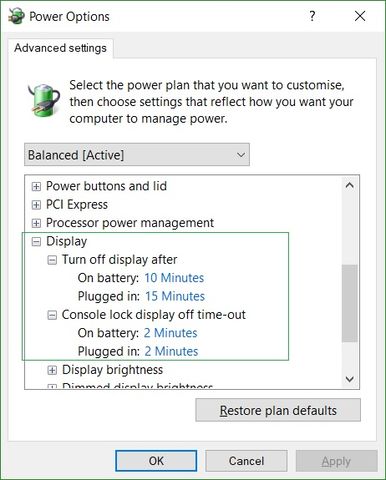The width and height of the screenshot is (386, 480).
Task: Expand the Display brightness node
Action: (x=52, y=370)
